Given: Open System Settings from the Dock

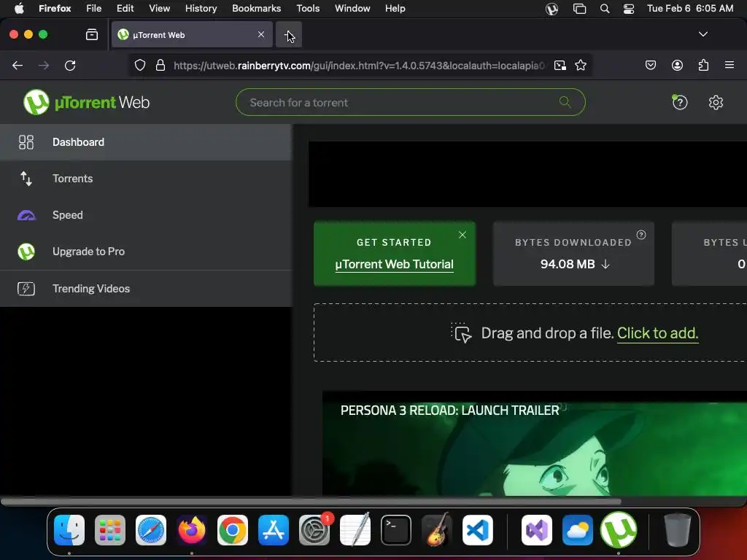Looking at the screenshot, I should point(314,530).
